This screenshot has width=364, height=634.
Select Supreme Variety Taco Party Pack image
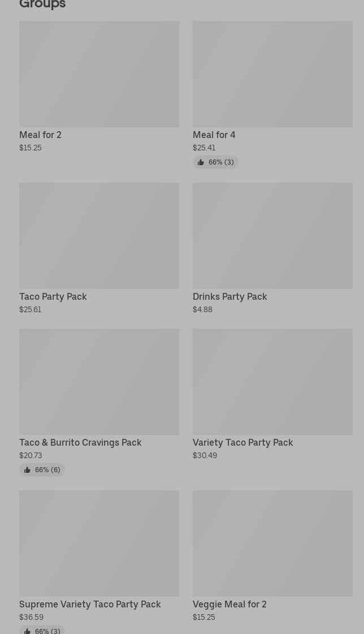(99, 543)
